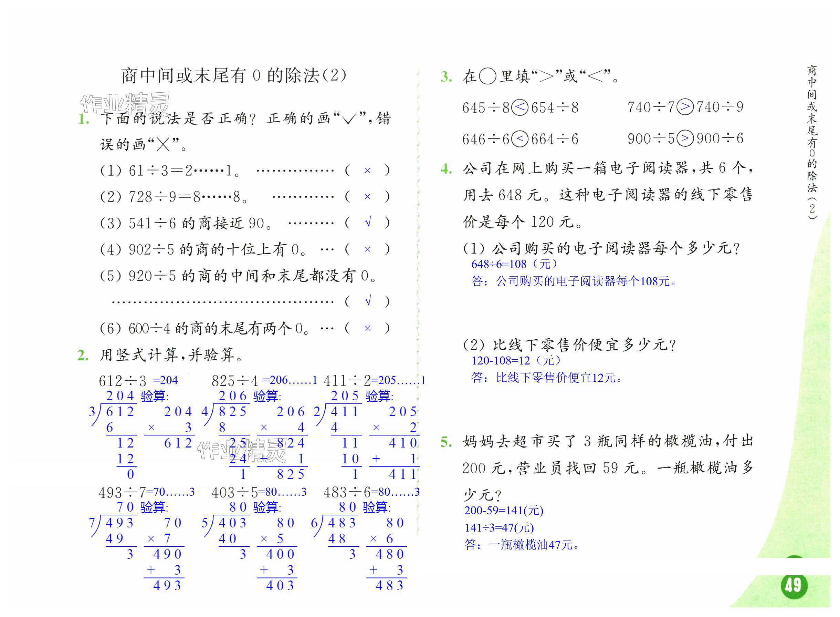Viewport: 840px width, 617px height.
Task: Click the × answer for statement (1)
Action: 368,171
